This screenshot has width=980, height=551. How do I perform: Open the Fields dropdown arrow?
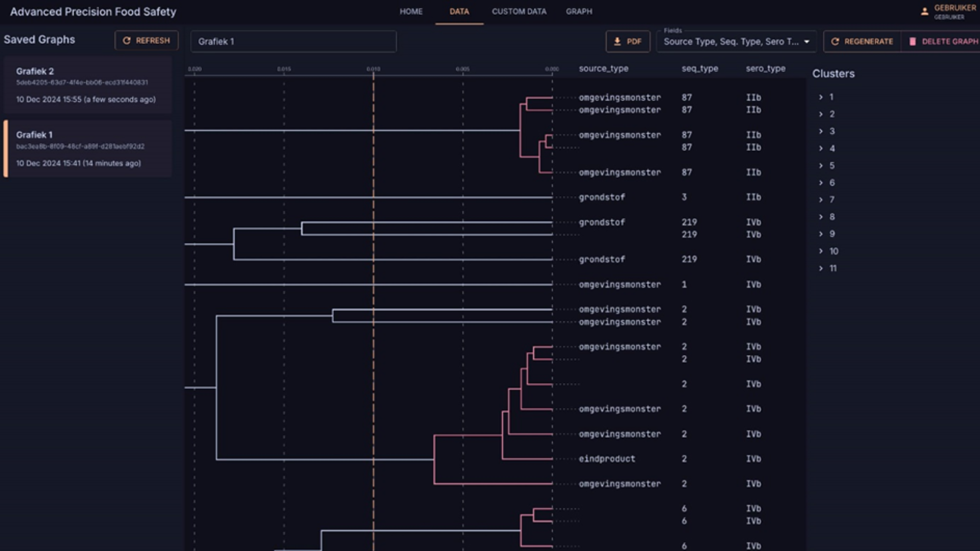tap(806, 42)
